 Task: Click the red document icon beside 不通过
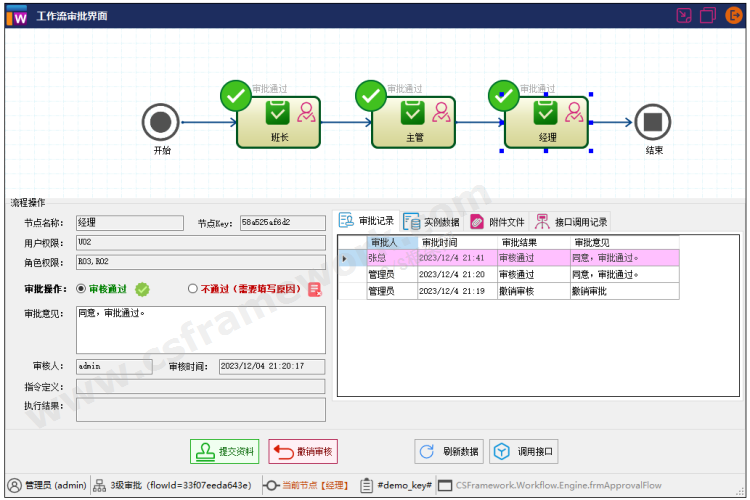[x=314, y=289]
